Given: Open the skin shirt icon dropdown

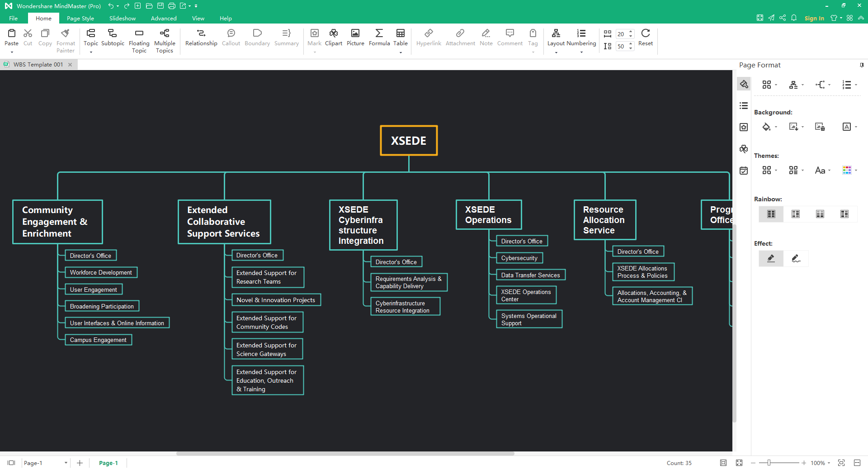Looking at the screenshot, I should pos(836,18).
